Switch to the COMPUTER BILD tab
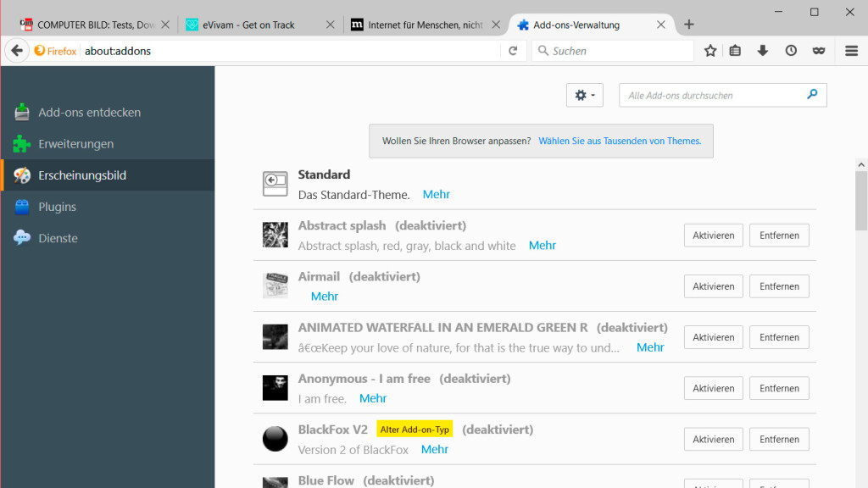The width and height of the screenshot is (868, 488). click(x=95, y=25)
